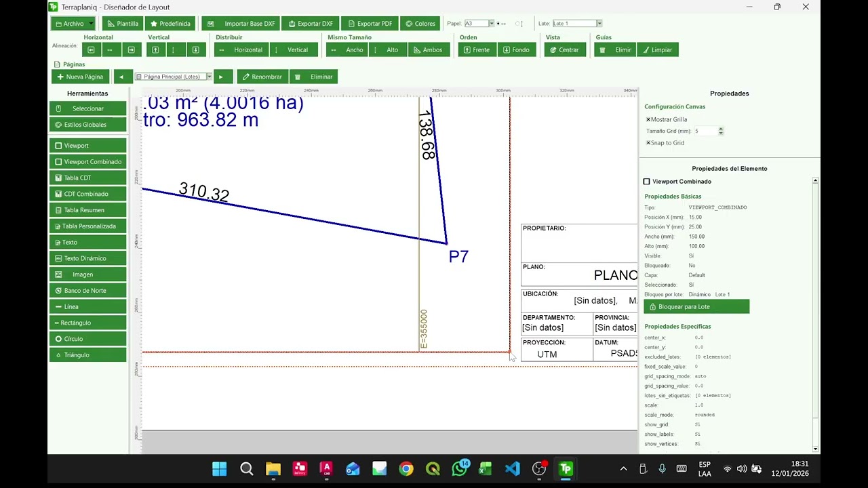Image resolution: width=868 pixels, height=488 pixels.
Task: Open File Explorer from the taskbar
Action: 273,469
